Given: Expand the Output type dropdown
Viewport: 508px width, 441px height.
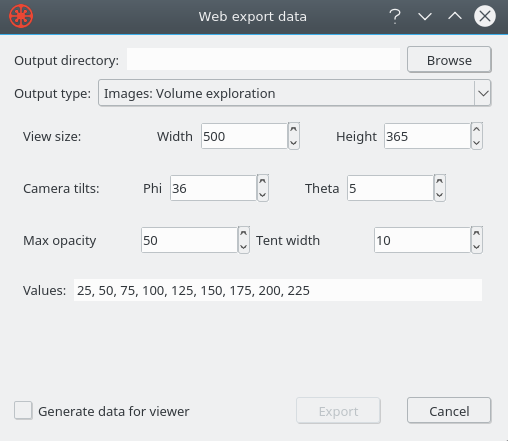Looking at the screenshot, I should click(483, 93).
